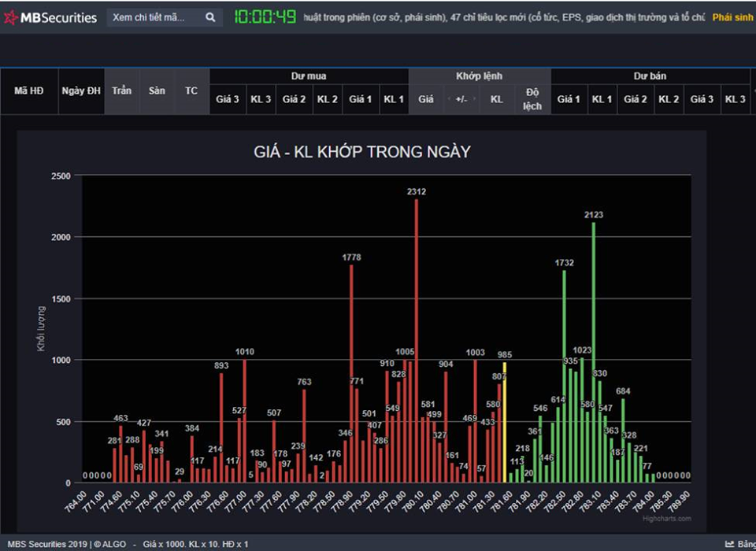Click the search magnifier icon
The height and width of the screenshot is (551, 756).
(x=210, y=17)
